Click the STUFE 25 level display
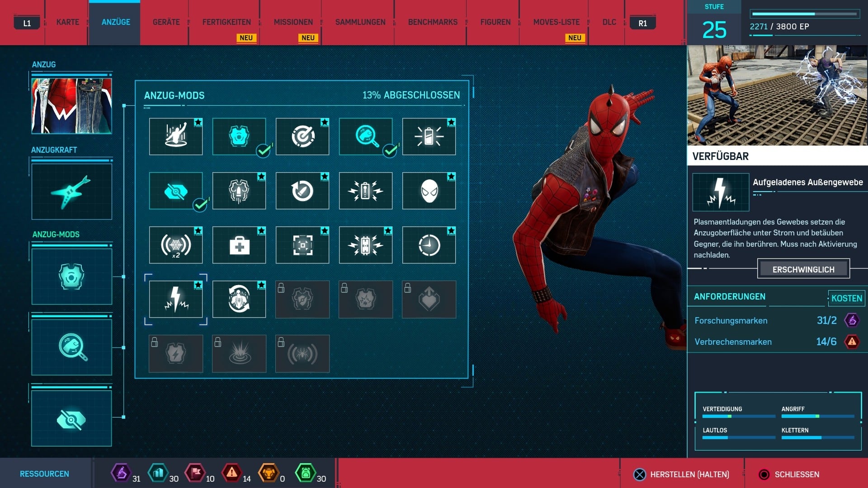This screenshot has height=488, width=868. 714,23
